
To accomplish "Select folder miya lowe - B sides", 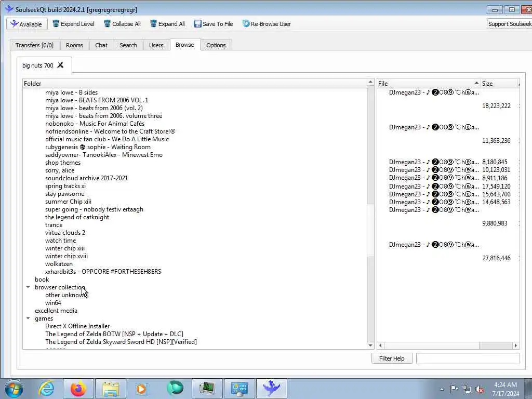I will pos(71,92).
